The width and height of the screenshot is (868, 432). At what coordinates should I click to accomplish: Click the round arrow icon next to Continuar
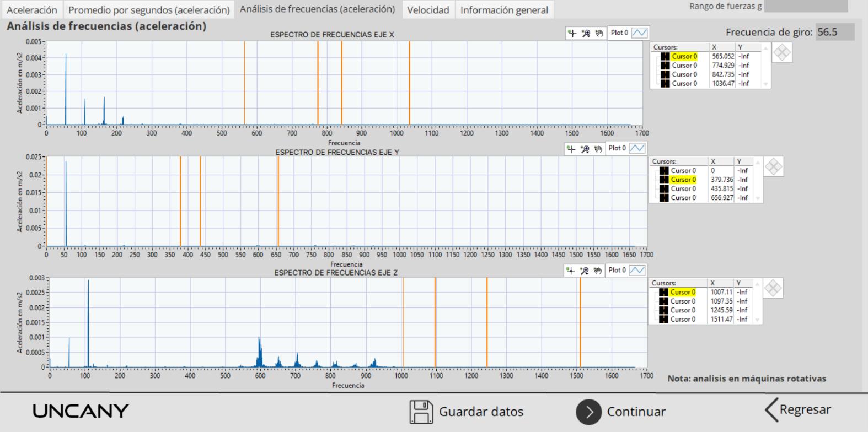click(x=588, y=412)
